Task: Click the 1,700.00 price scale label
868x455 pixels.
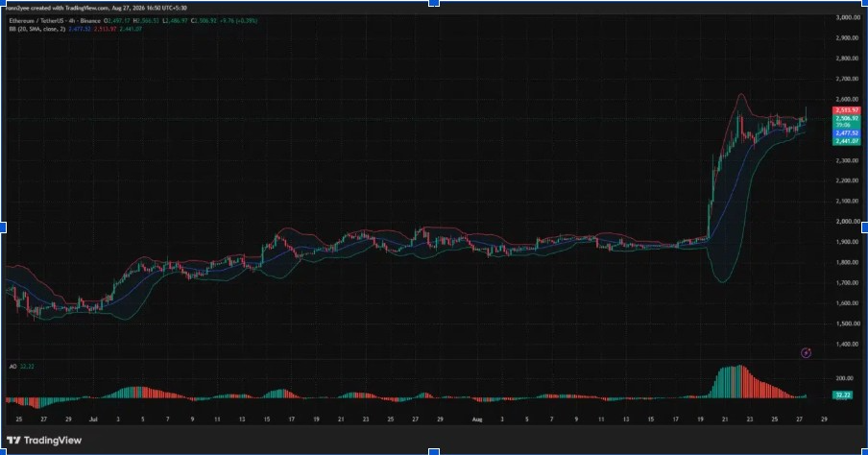Action: (x=848, y=283)
